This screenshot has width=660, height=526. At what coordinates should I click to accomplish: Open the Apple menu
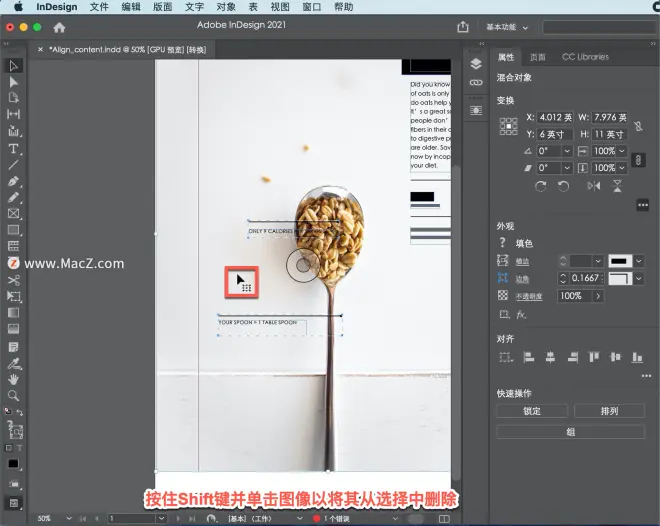pyautogui.click(x=19, y=7)
